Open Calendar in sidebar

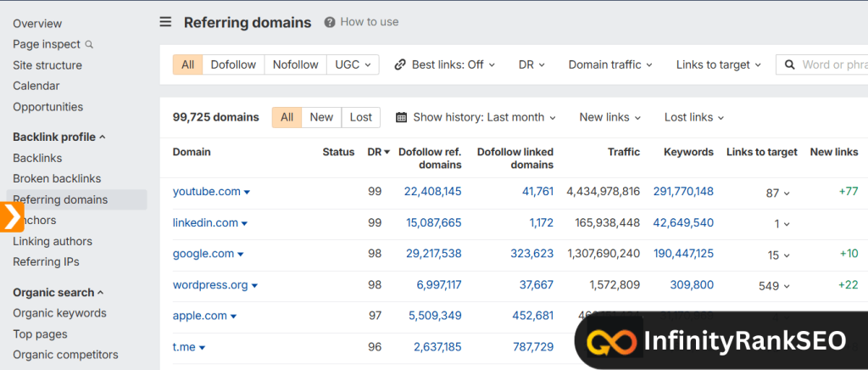point(36,86)
